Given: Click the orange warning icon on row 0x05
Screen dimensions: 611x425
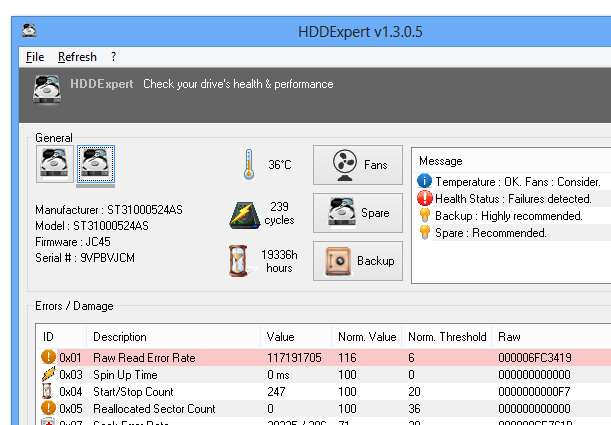Looking at the screenshot, I should [x=48, y=408].
